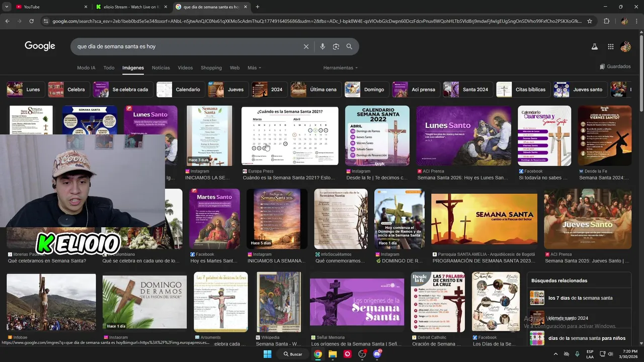Open volume control in system tray
Screen dimensions: 644x362
click(x=611, y=354)
